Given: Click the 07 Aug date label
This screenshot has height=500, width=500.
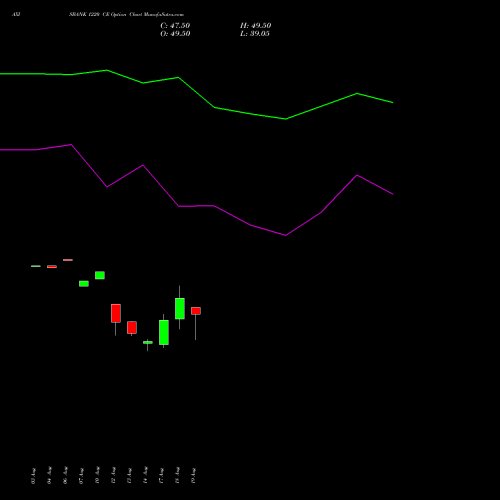Looking at the screenshot, I should pyautogui.click(x=81, y=476).
